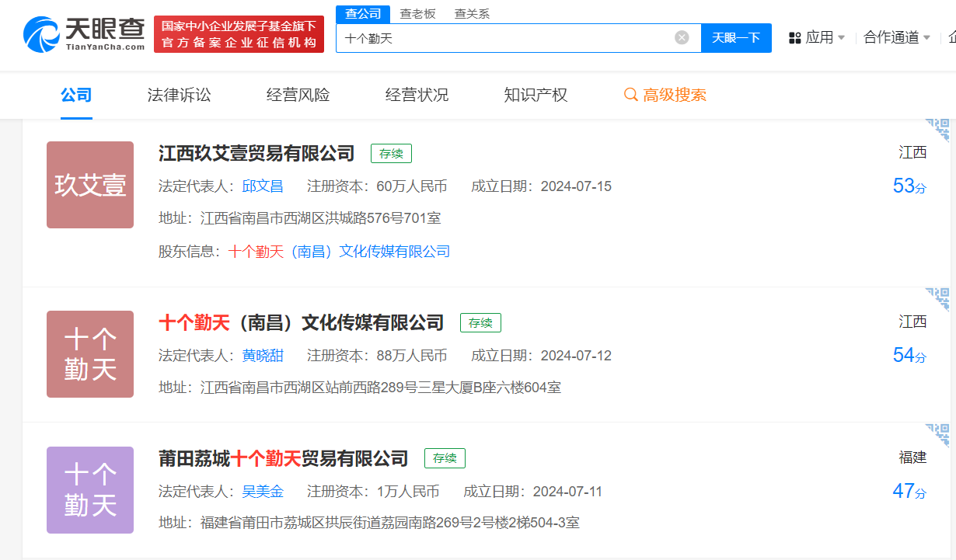Click the grid icon beside 应用
The width and height of the screenshot is (956, 560).
coord(793,37)
